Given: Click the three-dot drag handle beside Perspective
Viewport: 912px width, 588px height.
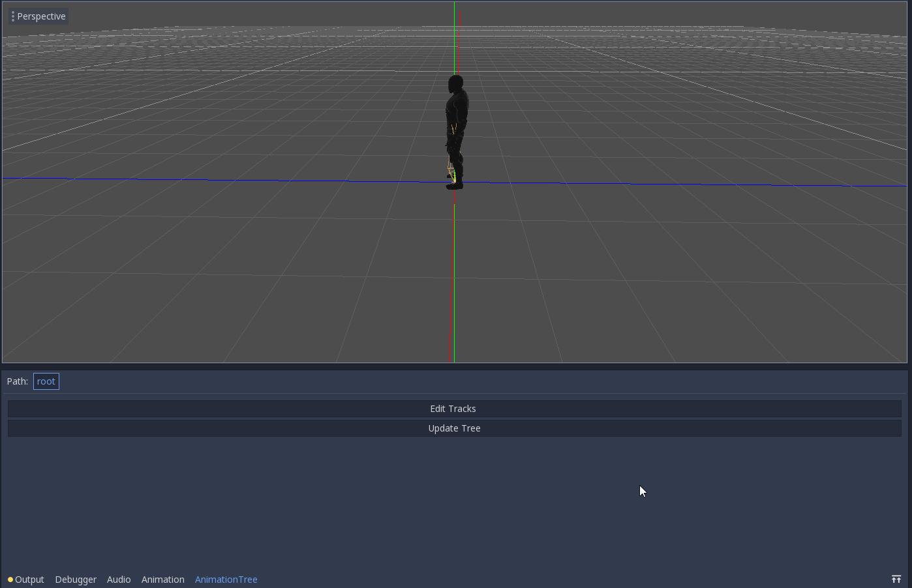Looking at the screenshot, I should (13, 16).
